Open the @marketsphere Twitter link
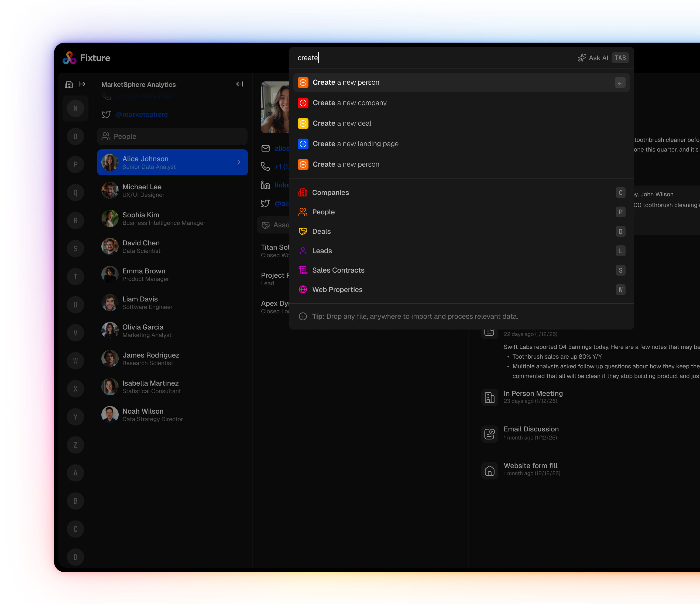This screenshot has width=700, height=604. click(142, 114)
